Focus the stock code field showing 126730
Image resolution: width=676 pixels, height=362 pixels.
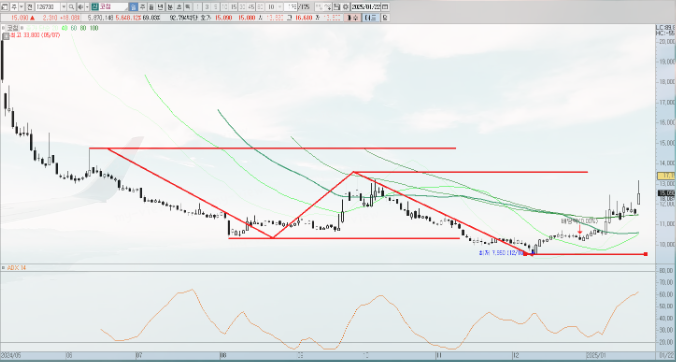[x=48, y=6]
